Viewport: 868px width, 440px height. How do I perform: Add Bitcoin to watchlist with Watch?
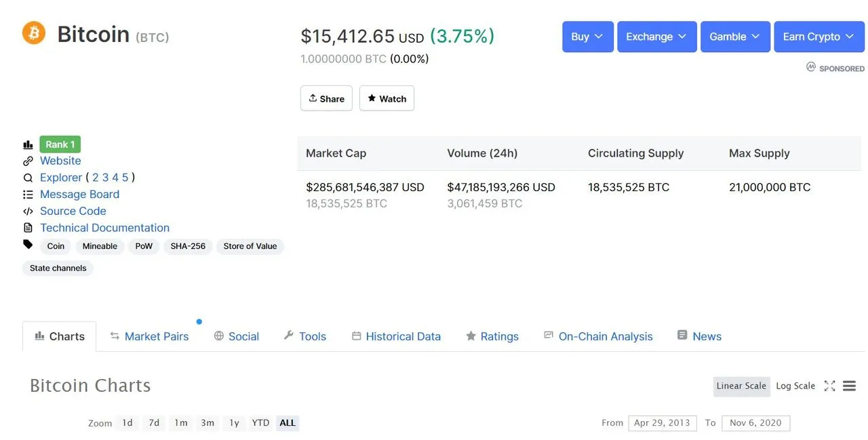coord(387,98)
